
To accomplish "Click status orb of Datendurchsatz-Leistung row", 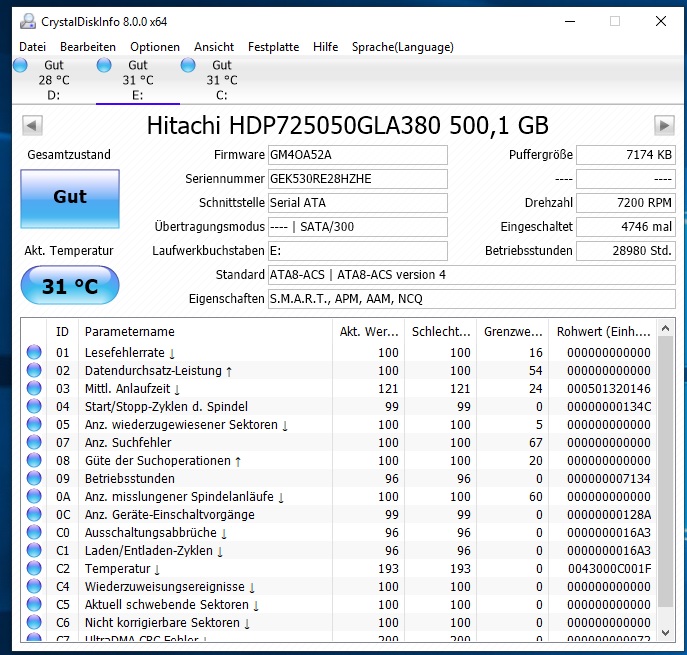I will point(34,370).
